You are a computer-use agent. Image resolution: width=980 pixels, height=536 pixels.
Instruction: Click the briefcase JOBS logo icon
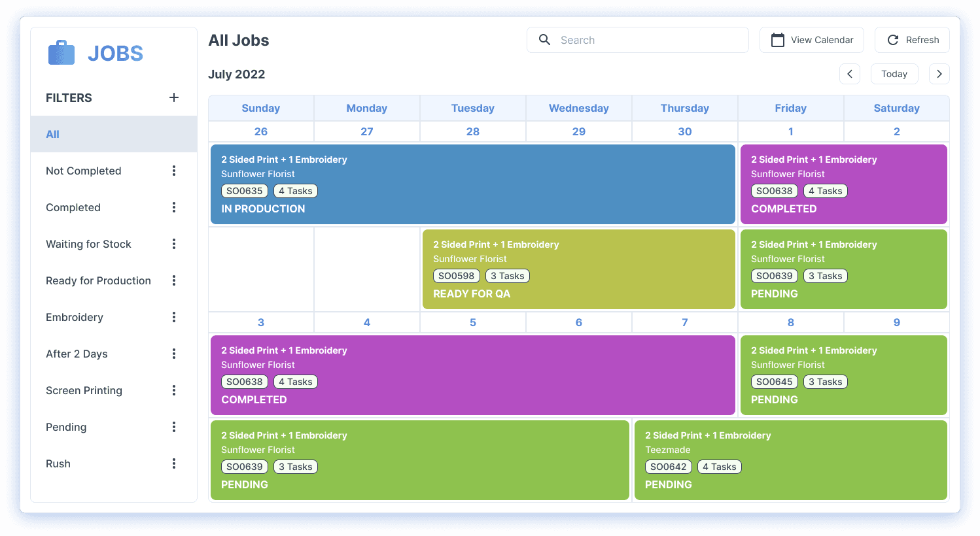pos(60,52)
